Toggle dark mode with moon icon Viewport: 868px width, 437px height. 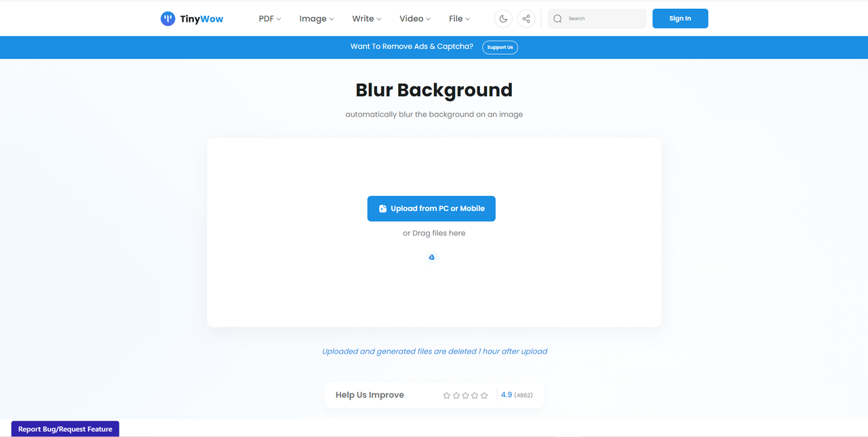pos(503,19)
